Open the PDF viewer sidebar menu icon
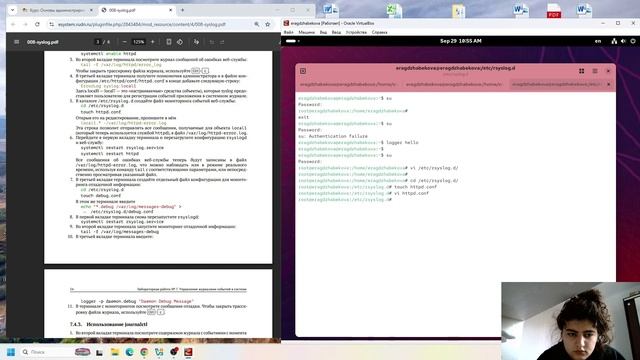Image resolution: width=640 pixels, height=360 pixels. 16,42
